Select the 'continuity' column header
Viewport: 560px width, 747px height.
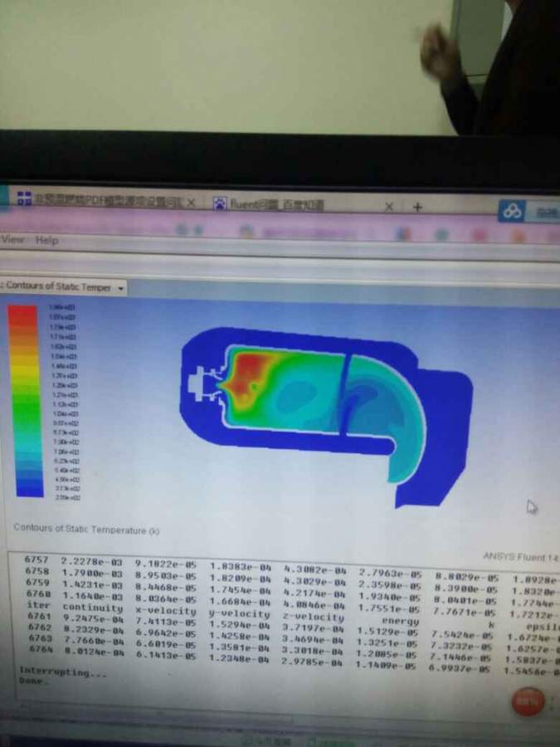(x=92, y=608)
